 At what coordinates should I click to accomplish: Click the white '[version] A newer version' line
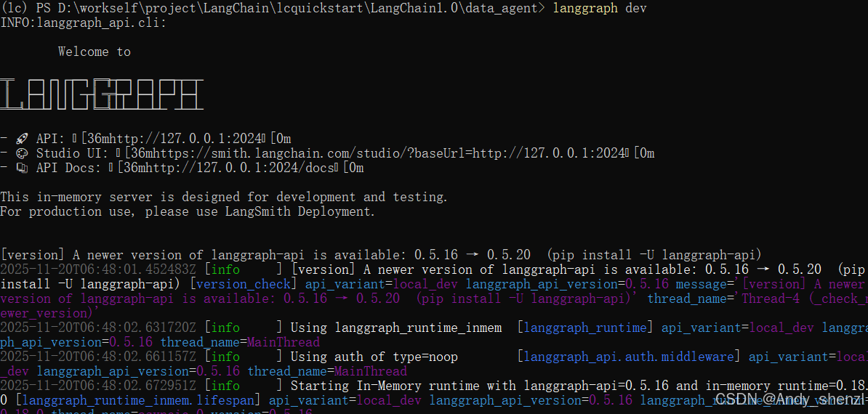381,255
